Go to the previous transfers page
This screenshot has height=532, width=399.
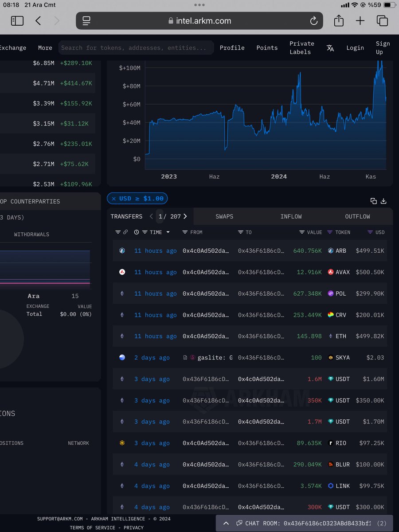point(151,216)
